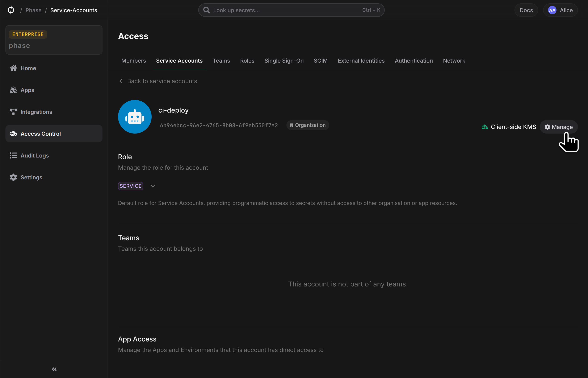Image resolution: width=588 pixels, height=378 pixels.
Task: Click the search magnifier icon
Action: pos(207,10)
